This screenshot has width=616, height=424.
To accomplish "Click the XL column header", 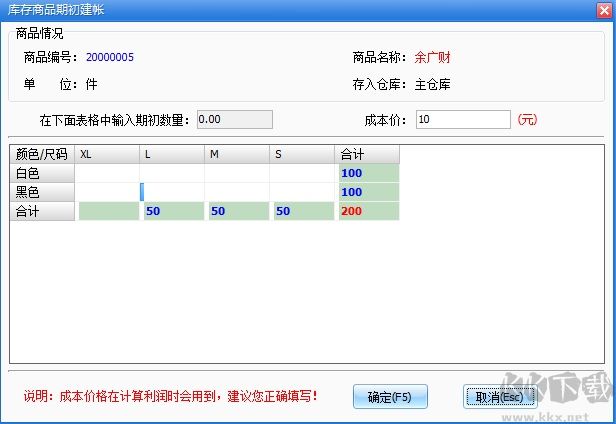I will [107, 154].
